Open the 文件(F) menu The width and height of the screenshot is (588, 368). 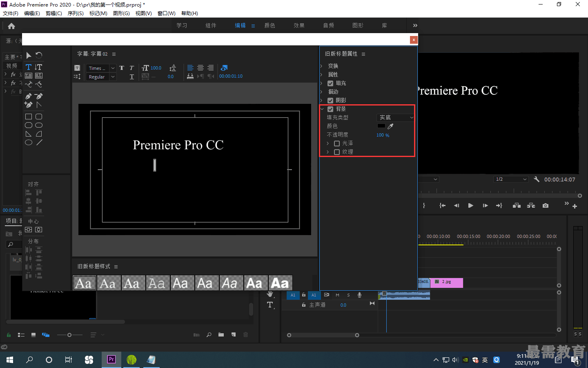(x=11, y=13)
